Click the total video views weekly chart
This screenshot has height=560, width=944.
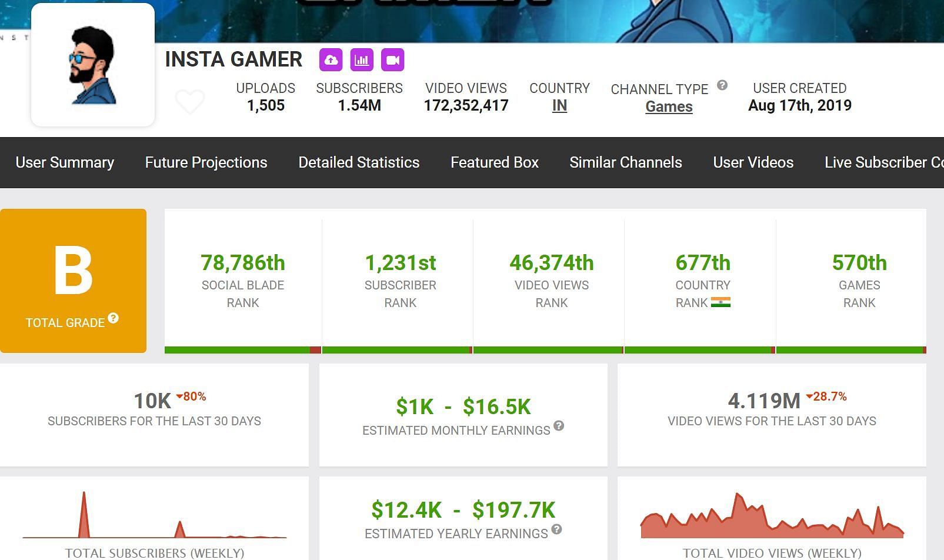tap(772, 515)
